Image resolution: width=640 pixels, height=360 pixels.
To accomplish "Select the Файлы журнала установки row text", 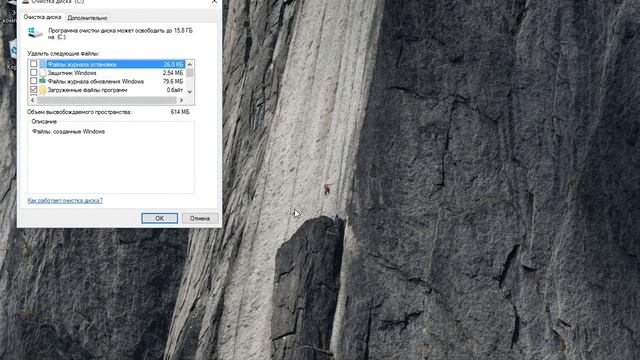I will pyautogui.click(x=82, y=64).
